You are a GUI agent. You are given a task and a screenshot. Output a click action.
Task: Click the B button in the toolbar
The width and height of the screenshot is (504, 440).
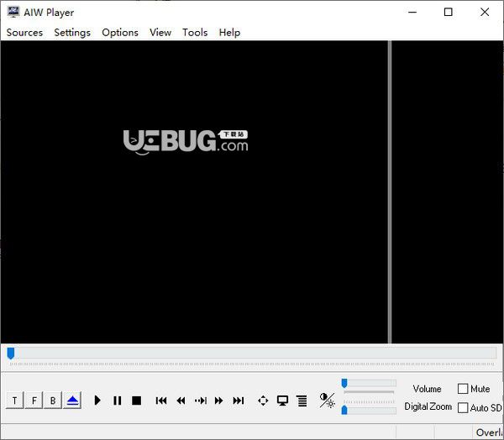[x=53, y=401]
